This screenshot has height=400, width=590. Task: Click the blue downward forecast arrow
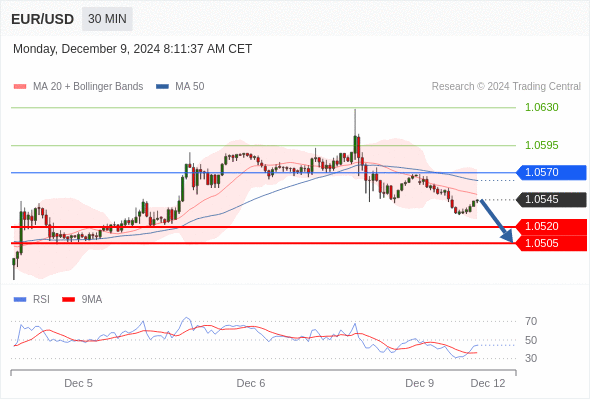496,221
